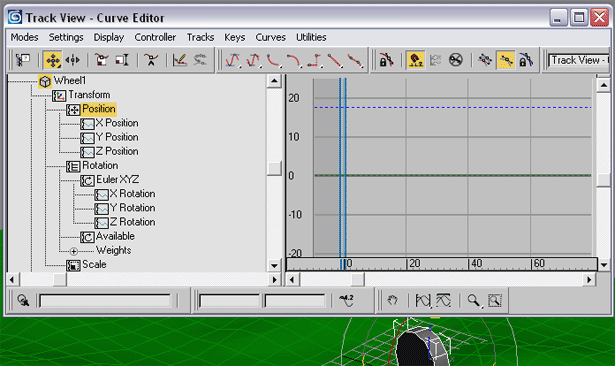Toggle Snap Frames
This screenshot has width=615, height=366.
coord(415,60)
